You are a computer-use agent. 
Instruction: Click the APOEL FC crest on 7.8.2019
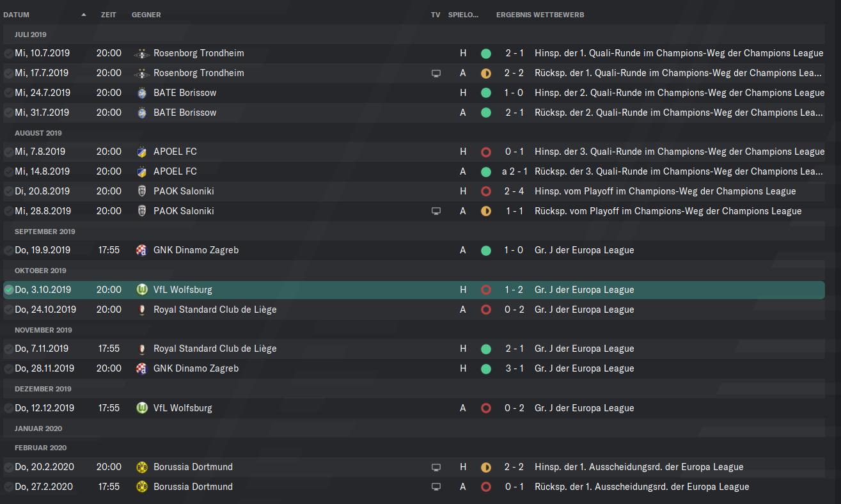[x=142, y=152]
